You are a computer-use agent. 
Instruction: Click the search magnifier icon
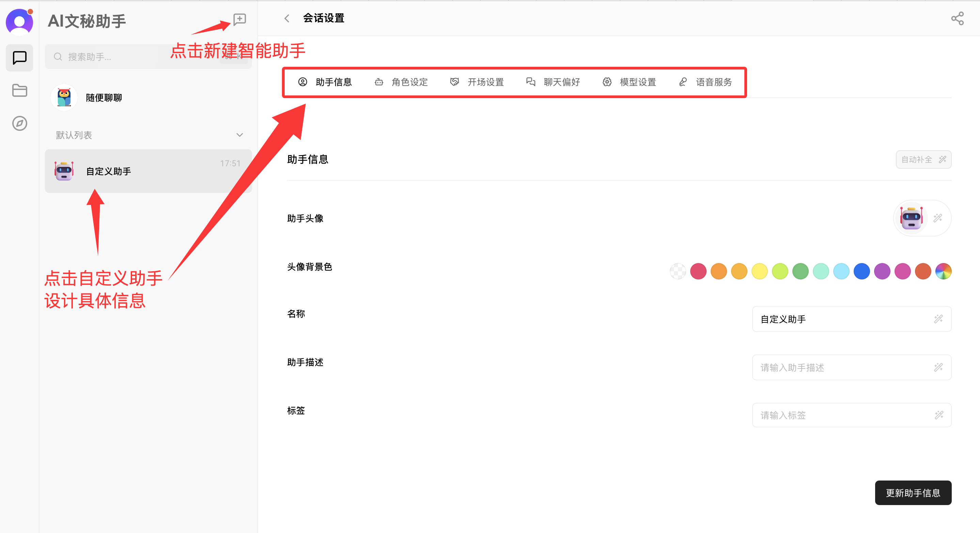click(x=58, y=57)
